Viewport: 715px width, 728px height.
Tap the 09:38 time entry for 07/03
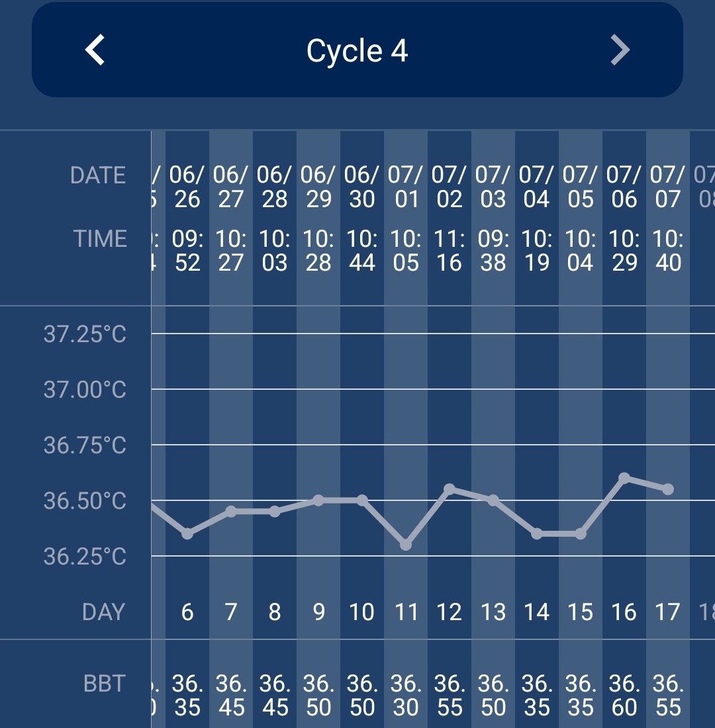(x=493, y=250)
